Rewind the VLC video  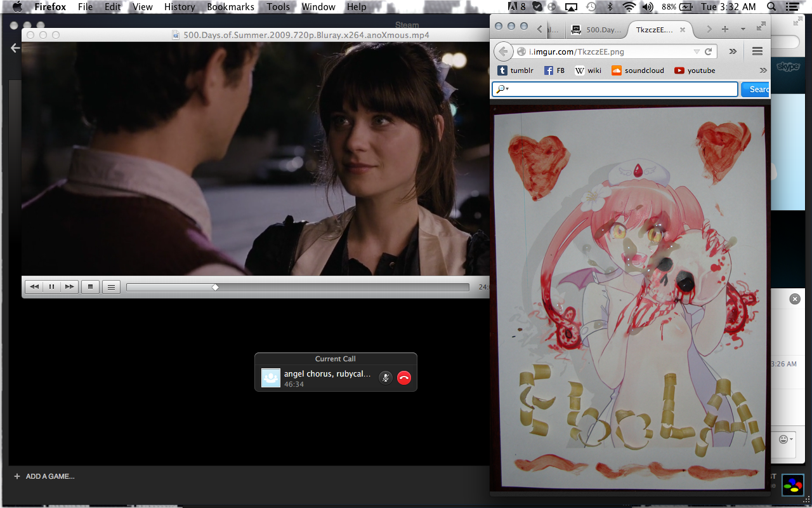34,287
